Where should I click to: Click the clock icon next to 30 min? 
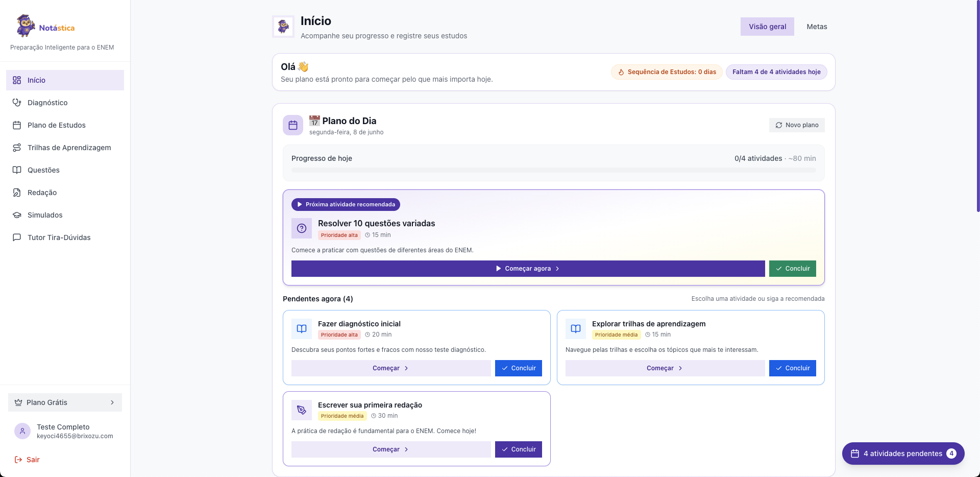374,416
